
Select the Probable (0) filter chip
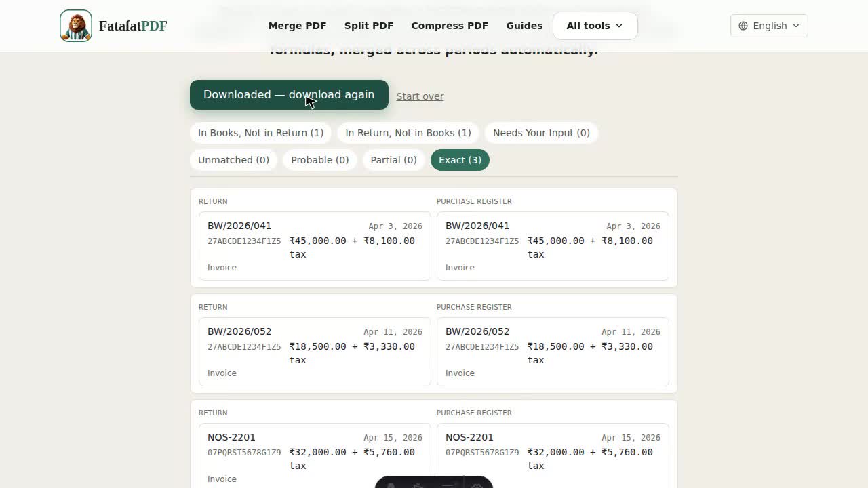coord(319,160)
